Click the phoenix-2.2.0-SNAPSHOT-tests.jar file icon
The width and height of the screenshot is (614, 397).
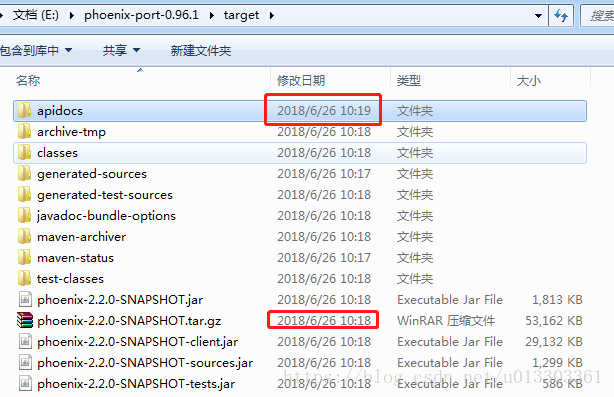click(25, 383)
